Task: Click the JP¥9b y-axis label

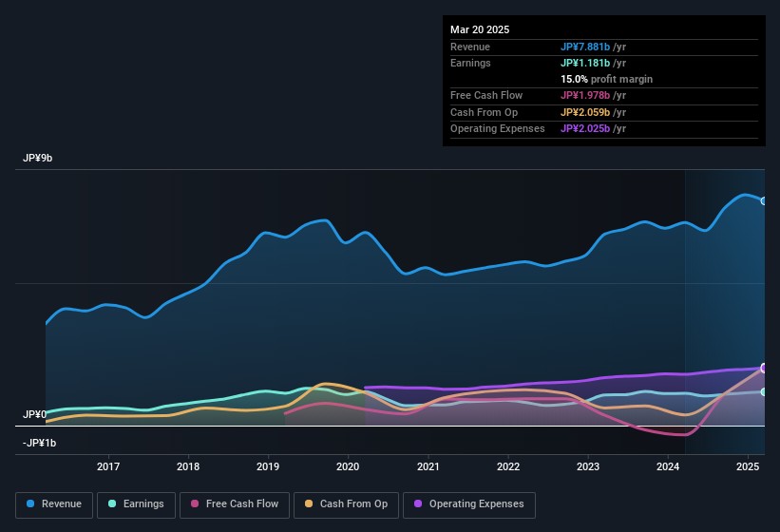Action: (x=38, y=159)
